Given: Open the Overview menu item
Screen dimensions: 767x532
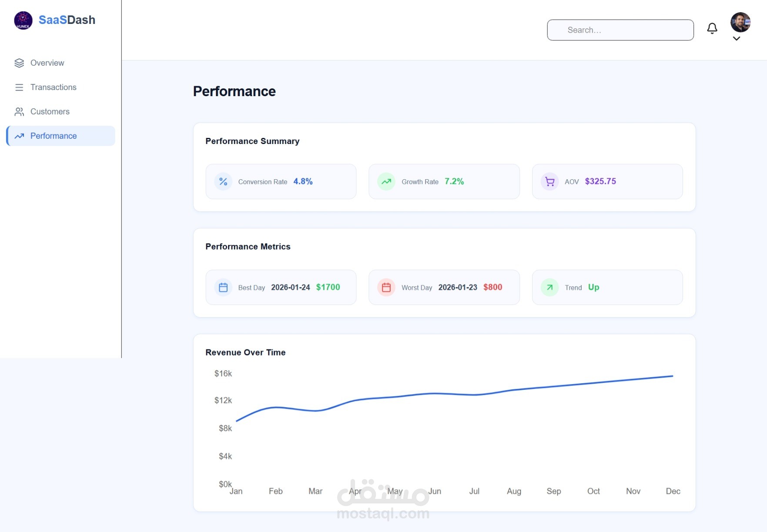Looking at the screenshot, I should (47, 63).
